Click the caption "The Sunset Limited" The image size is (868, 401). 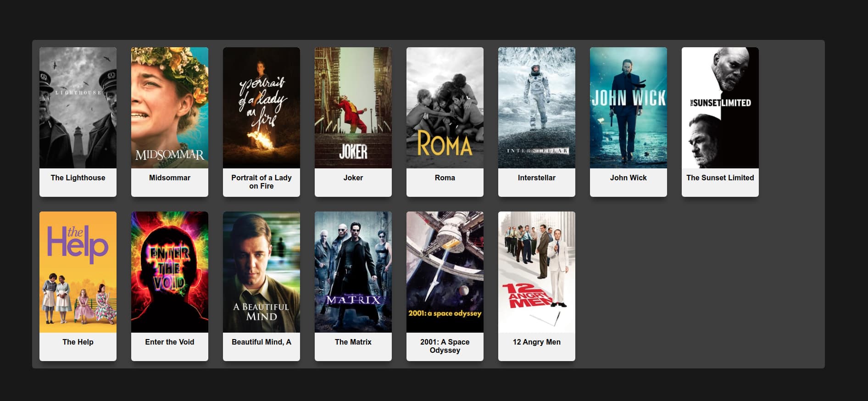click(x=720, y=178)
